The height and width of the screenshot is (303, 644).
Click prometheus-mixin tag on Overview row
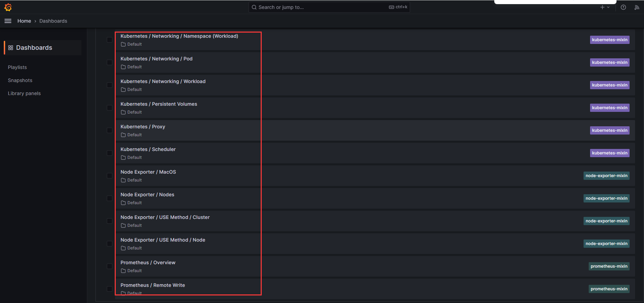click(x=609, y=266)
